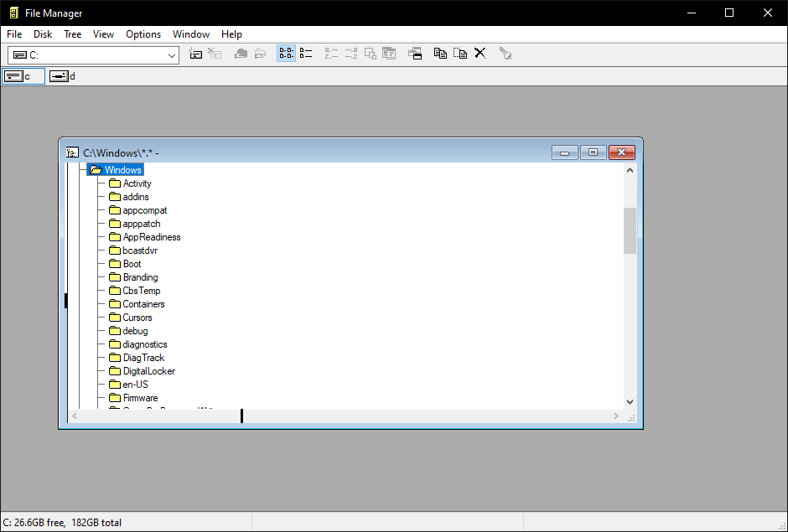Viewport: 788px width, 532px height.
Task: Open the Help menu
Action: 231,34
